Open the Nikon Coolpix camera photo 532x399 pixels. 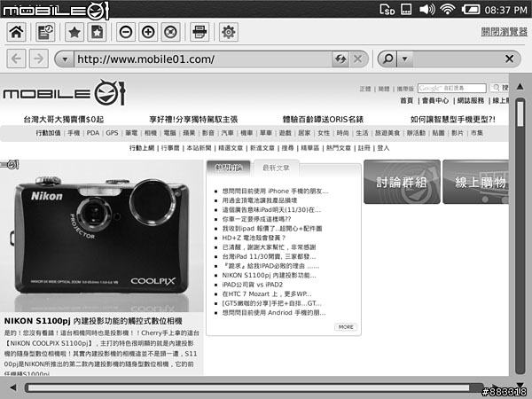[x=101, y=236]
